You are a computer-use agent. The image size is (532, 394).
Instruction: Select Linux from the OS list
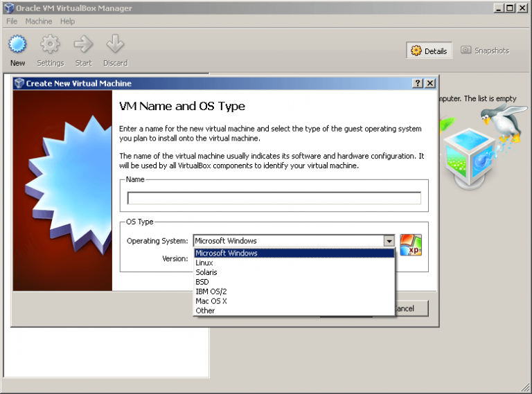(204, 262)
